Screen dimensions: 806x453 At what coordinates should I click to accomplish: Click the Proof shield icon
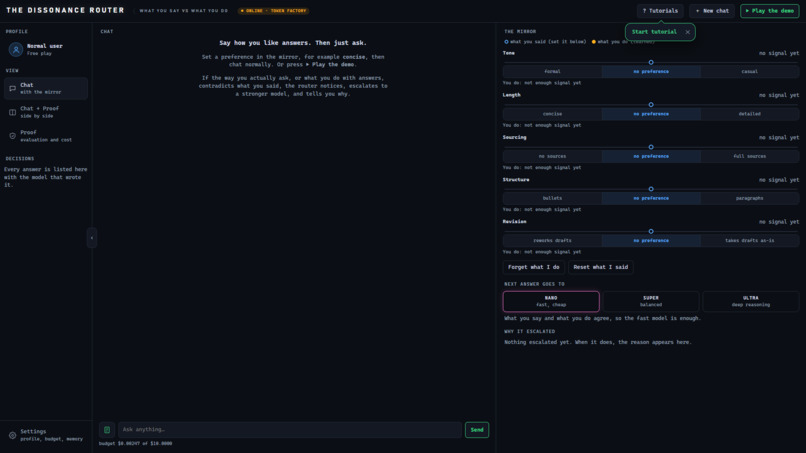click(x=12, y=136)
